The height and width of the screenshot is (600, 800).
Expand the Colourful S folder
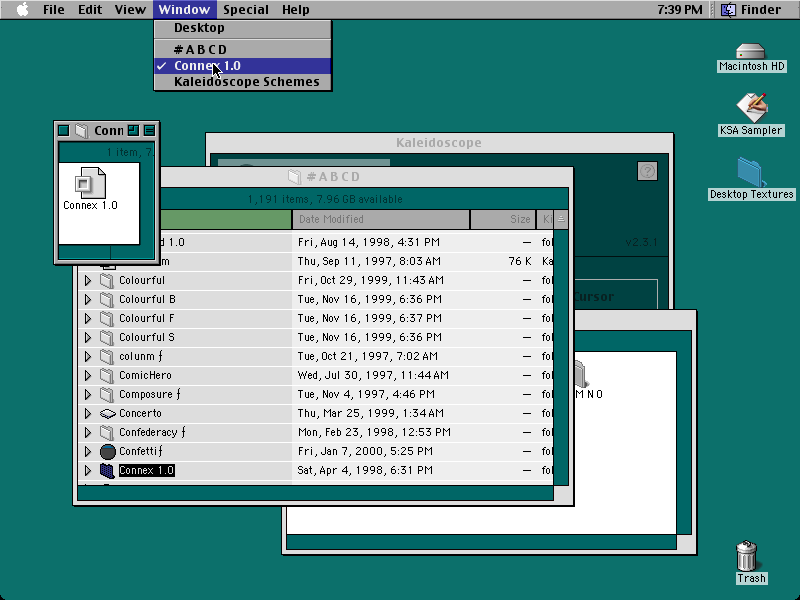(87, 337)
